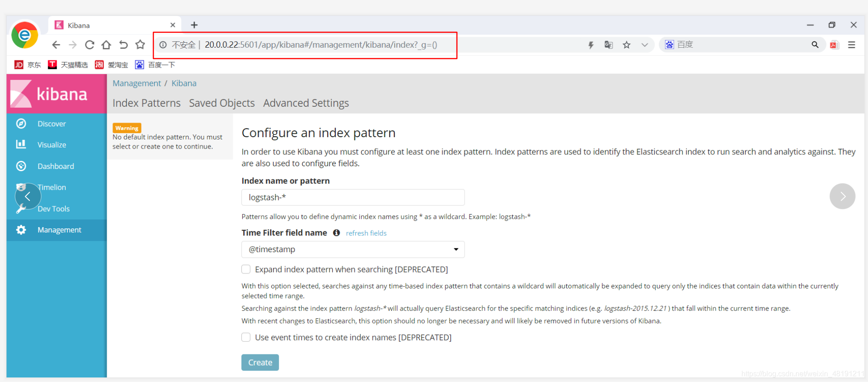Image resolution: width=868 pixels, height=382 pixels.
Task: Enable Expand index pattern when searching
Action: (246, 269)
